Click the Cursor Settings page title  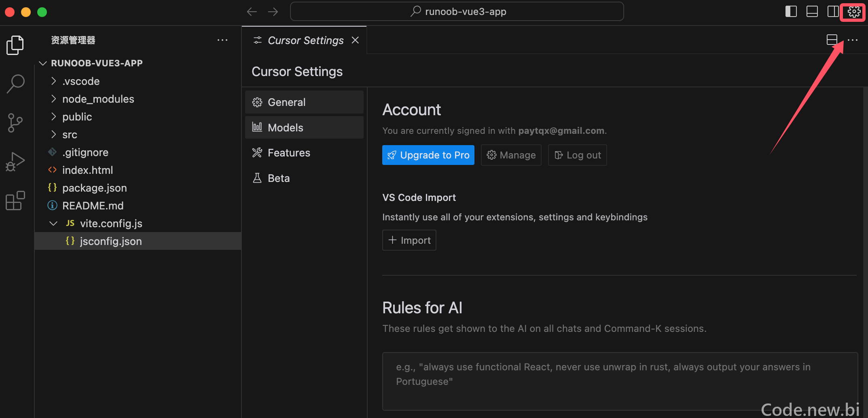[297, 72]
